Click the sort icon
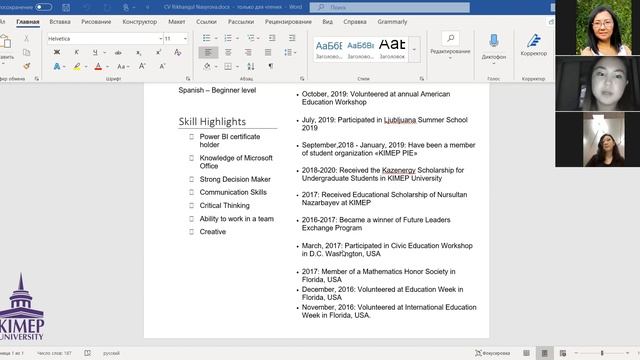The width and height of the screenshot is (640, 360). (251, 66)
